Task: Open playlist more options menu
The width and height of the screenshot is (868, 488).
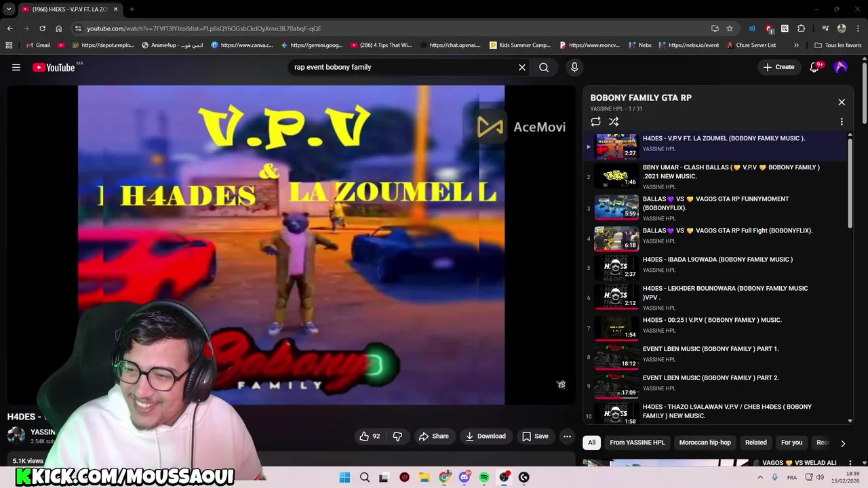Action: point(842,122)
